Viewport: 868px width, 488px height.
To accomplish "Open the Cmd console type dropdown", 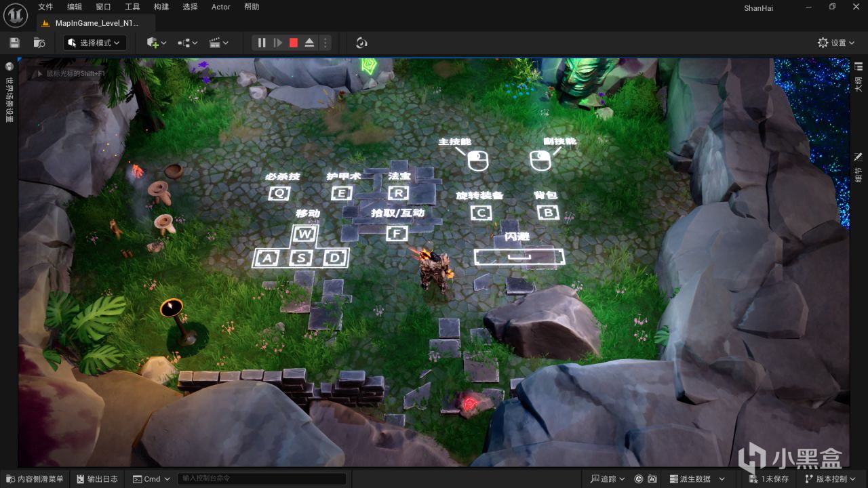I will (x=152, y=479).
